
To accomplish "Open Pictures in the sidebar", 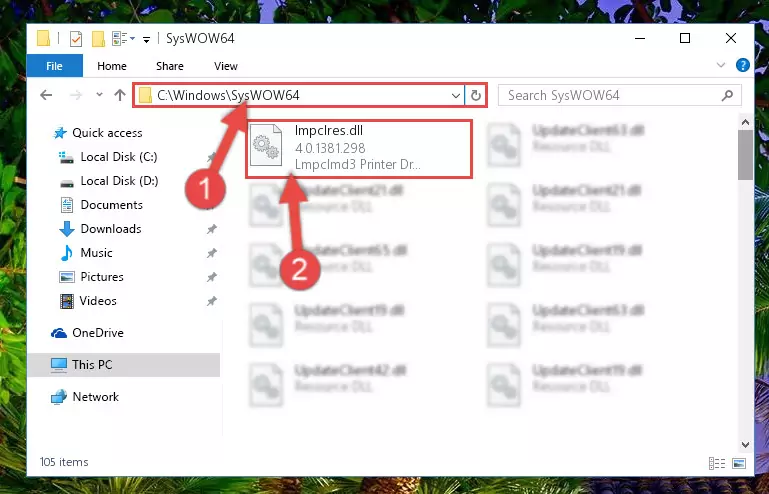I will [102, 277].
